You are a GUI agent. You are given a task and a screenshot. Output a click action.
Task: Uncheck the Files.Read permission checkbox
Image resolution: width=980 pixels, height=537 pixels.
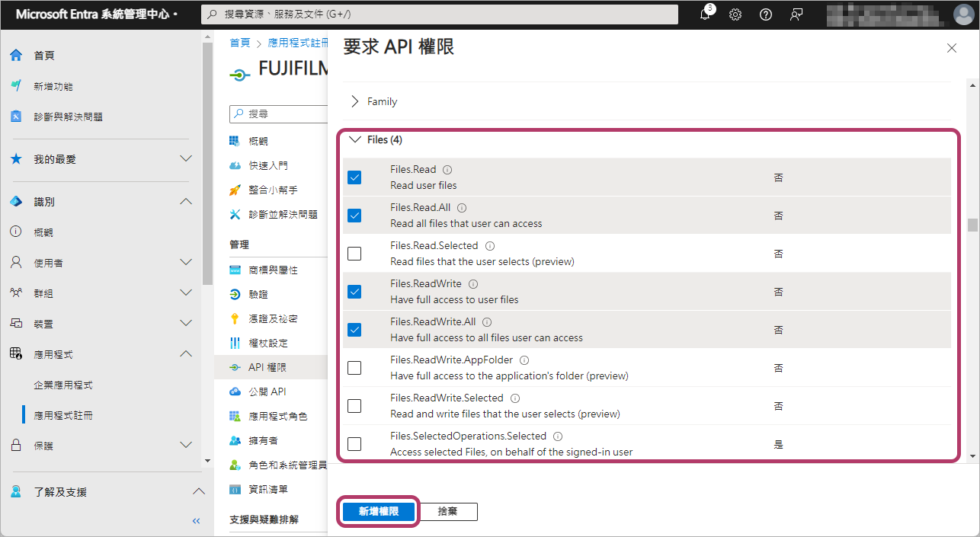354,177
